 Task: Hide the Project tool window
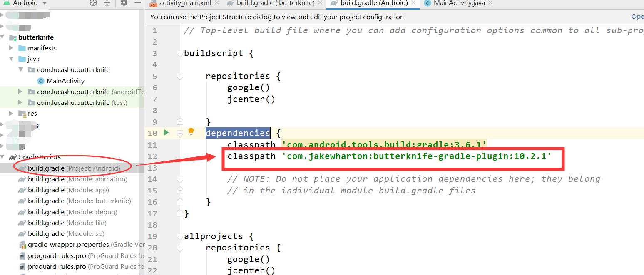(138, 3)
